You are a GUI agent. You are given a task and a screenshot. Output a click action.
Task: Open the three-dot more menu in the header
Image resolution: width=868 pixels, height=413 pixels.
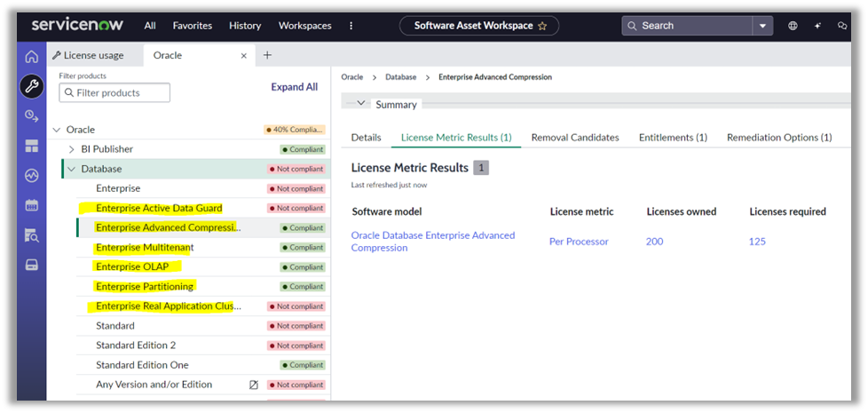[x=351, y=26]
